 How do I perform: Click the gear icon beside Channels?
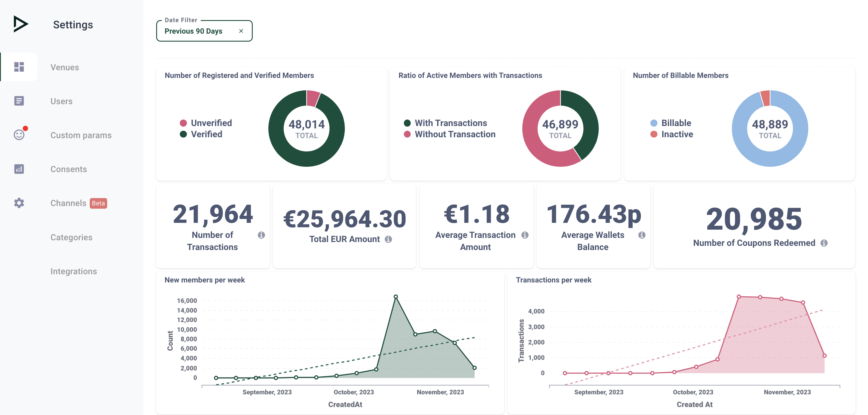(19, 203)
